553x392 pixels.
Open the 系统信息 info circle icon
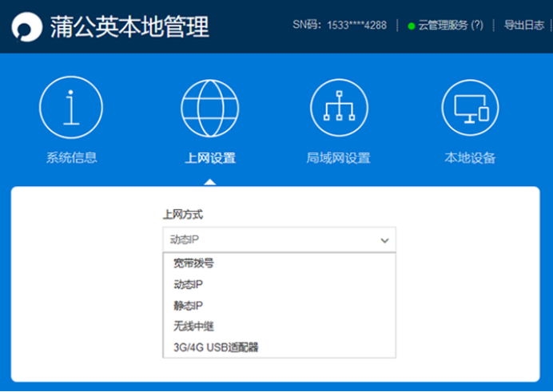(x=71, y=108)
